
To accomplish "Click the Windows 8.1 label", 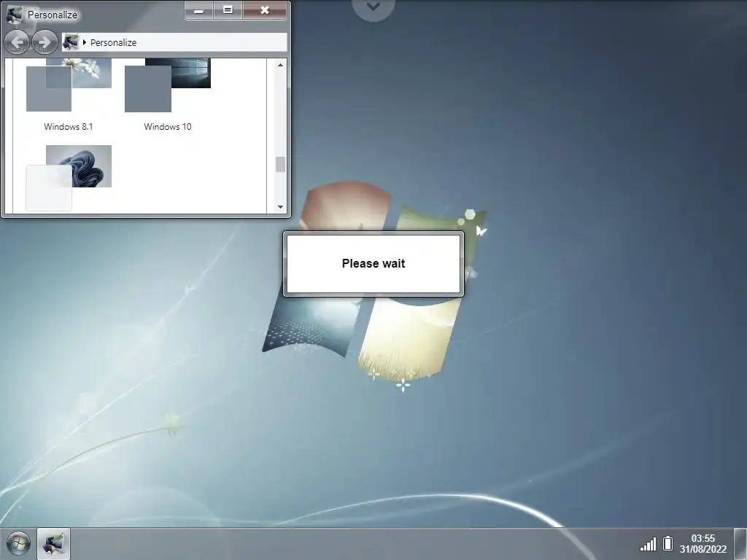I will tap(69, 127).
